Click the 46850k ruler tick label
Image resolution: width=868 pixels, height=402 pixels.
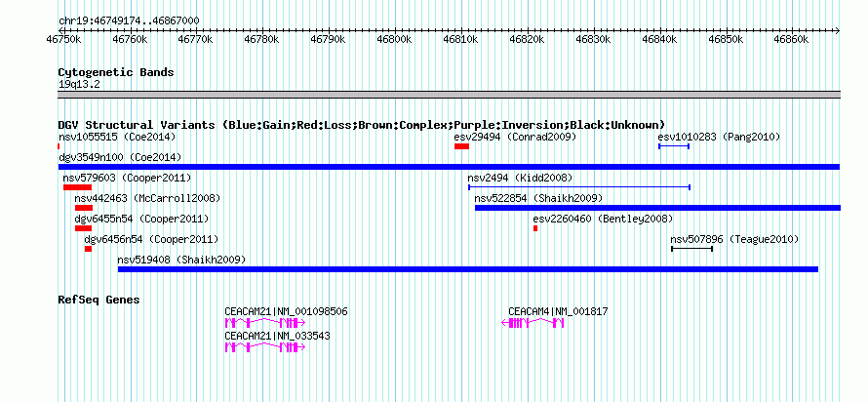tap(727, 39)
